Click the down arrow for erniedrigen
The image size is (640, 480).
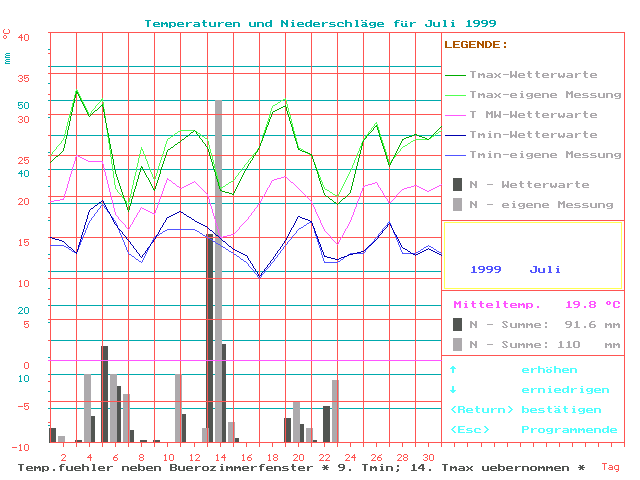tap(454, 390)
